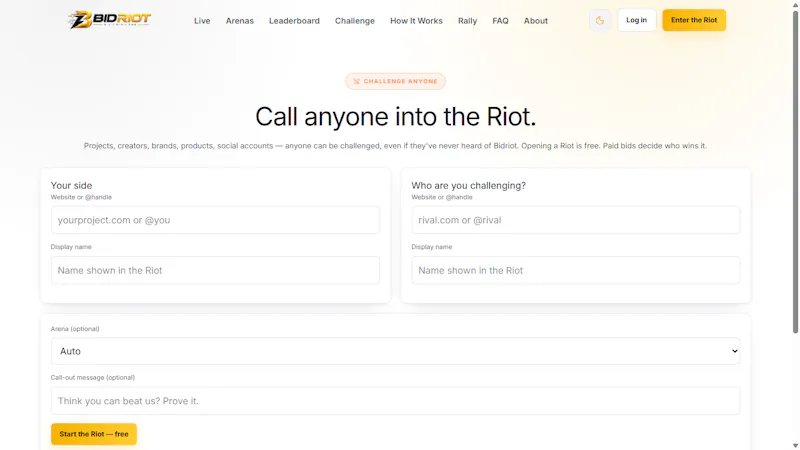
Task: Click the scrollbar up arrow
Action: [x=795, y=4]
